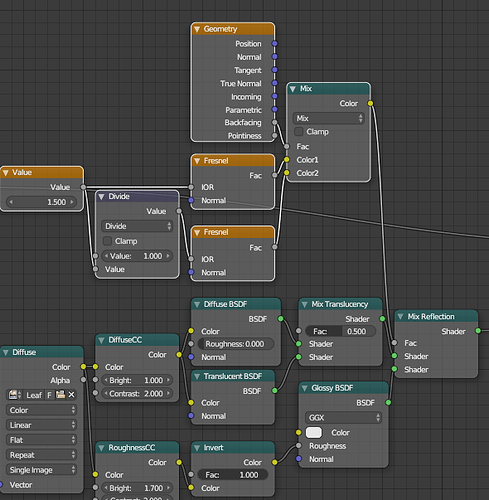Click the Mix Translucency Shader output socket
This screenshot has height=500, width=489.
click(382, 319)
